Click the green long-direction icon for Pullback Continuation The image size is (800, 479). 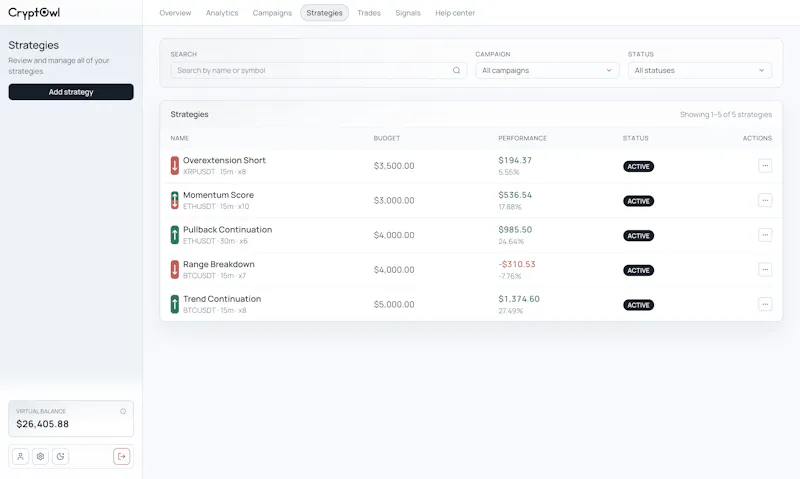click(174, 235)
